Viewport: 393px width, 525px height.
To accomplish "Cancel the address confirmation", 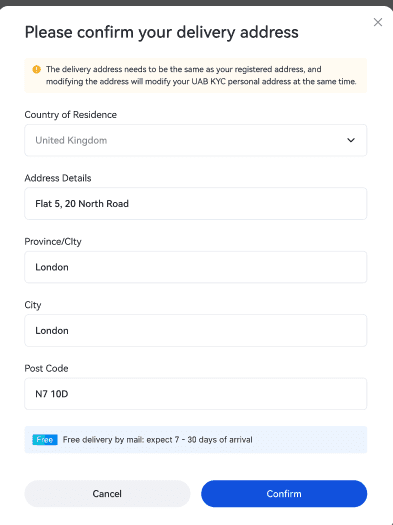I will [x=107, y=494].
